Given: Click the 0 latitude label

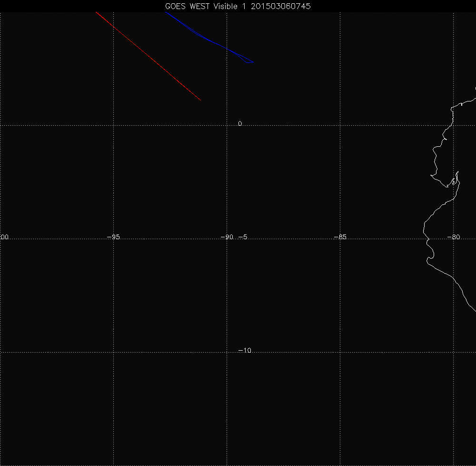Looking at the screenshot, I should coord(240,124).
